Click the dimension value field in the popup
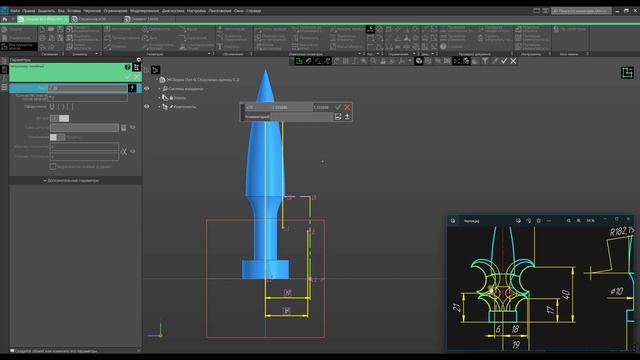Viewport: 640px width, 360px height. [x=292, y=107]
